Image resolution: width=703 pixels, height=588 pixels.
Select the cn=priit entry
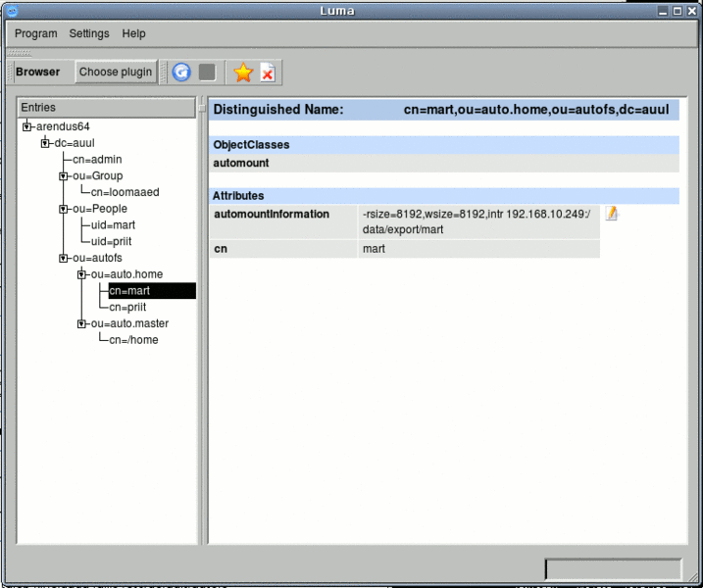point(127,307)
